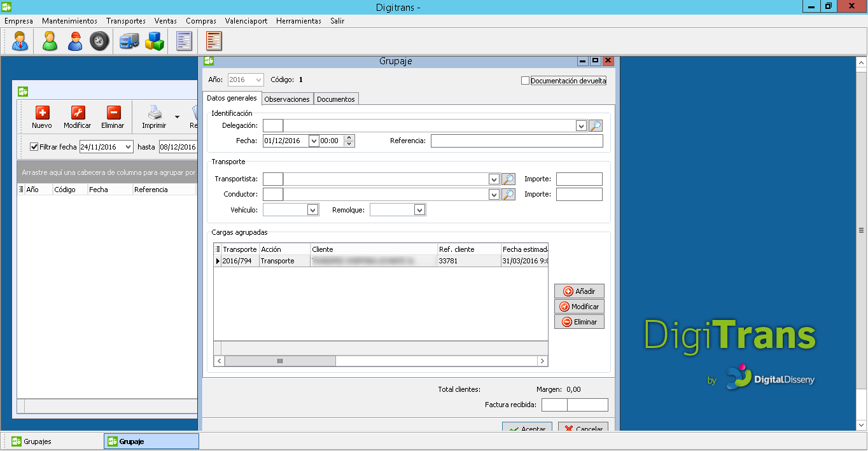Click the Imprimir printer icon
This screenshot has width=868, height=451.
tap(155, 117)
